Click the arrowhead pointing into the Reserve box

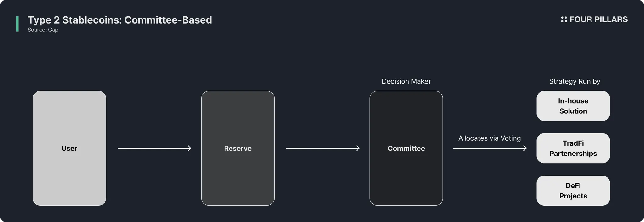point(190,148)
